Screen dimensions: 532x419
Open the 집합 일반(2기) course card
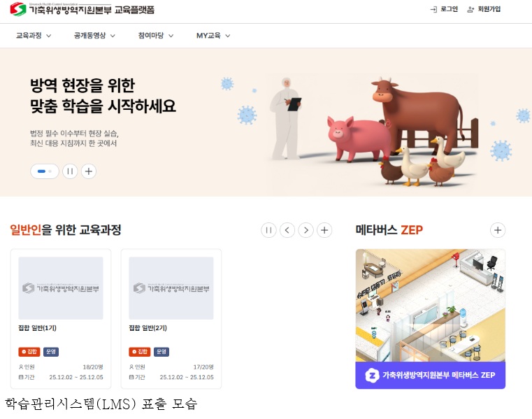tap(171, 318)
